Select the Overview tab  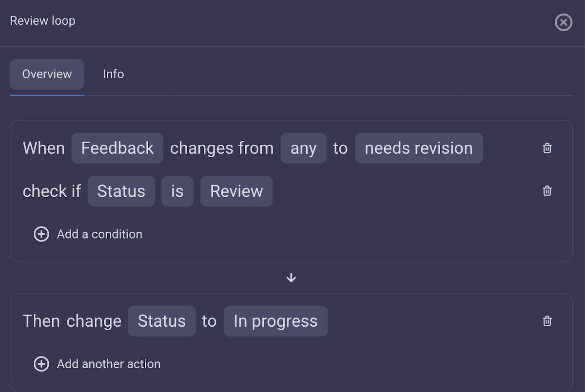point(47,74)
